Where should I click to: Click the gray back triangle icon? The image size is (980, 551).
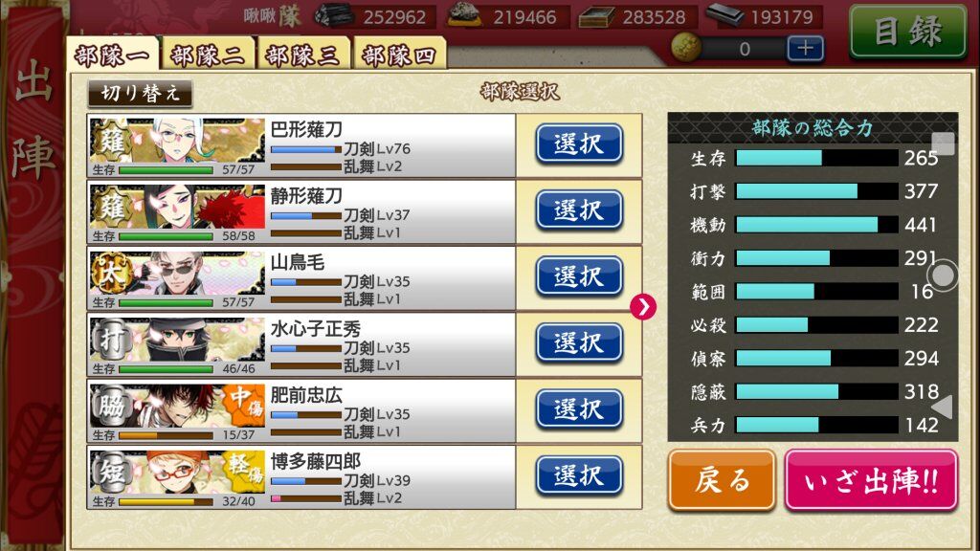pos(943,407)
